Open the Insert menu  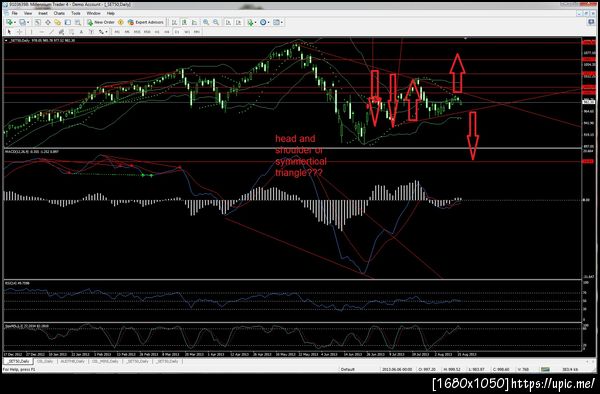tap(43, 13)
